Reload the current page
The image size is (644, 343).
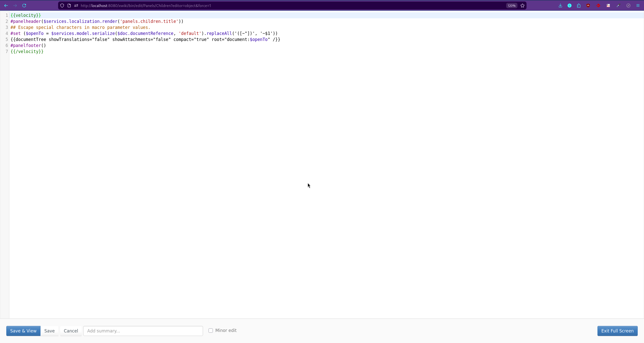tap(24, 6)
